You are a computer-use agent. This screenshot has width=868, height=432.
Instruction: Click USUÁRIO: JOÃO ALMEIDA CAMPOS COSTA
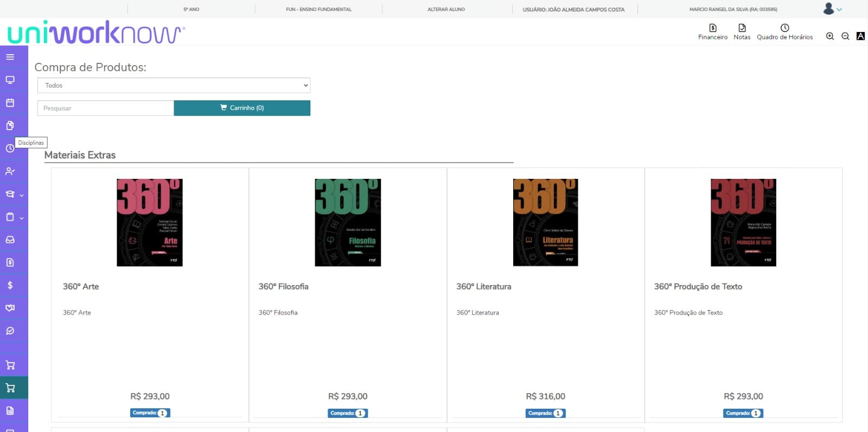[x=573, y=9]
